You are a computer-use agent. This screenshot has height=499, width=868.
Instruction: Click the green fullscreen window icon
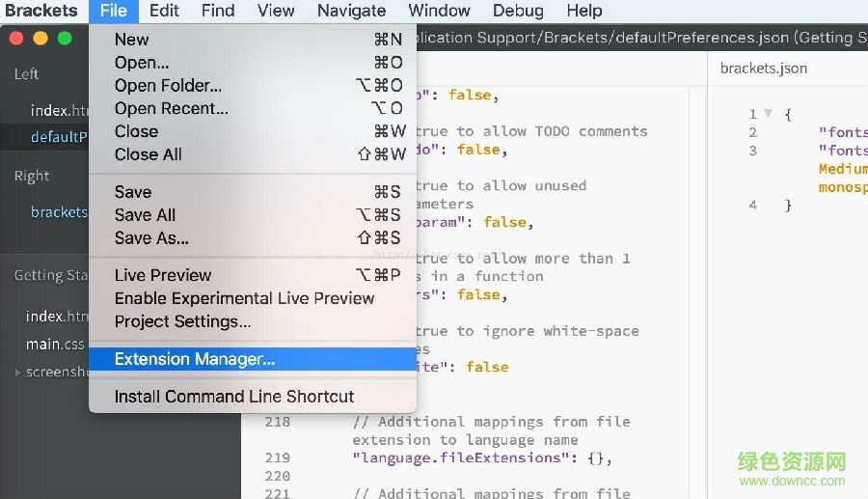(x=65, y=39)
